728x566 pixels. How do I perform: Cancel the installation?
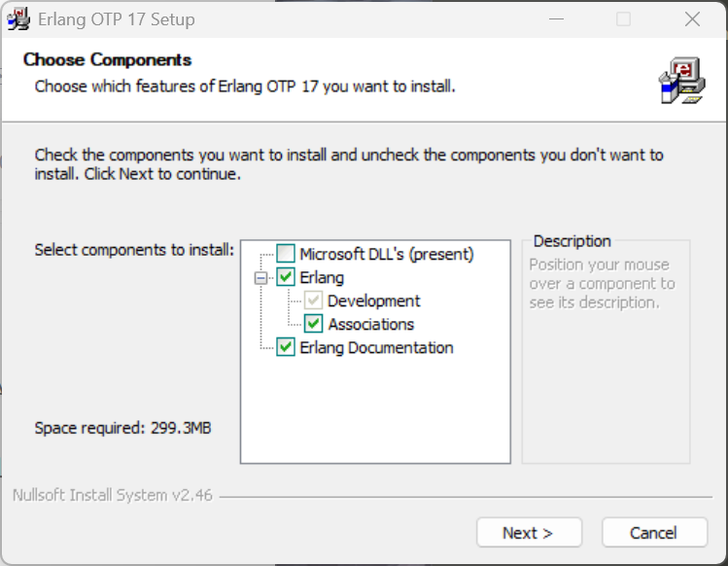pyautogui.click(x=653, y=533)
